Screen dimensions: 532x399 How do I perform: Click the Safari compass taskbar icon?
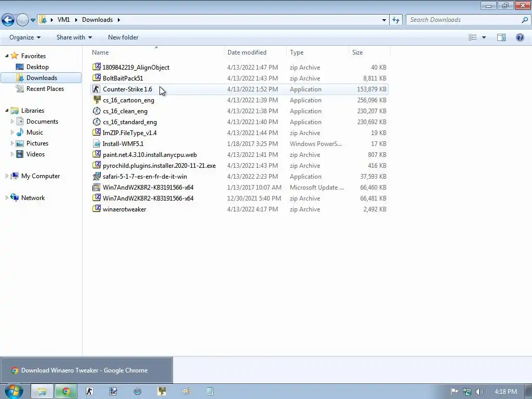[x=137, y=391]
